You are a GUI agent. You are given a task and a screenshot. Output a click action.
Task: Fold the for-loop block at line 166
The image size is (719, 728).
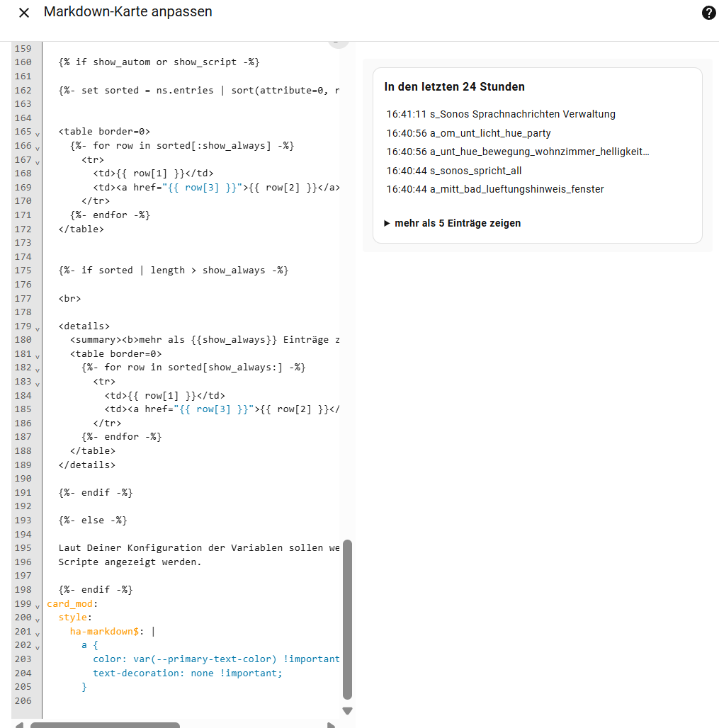(x=37, y=147)
